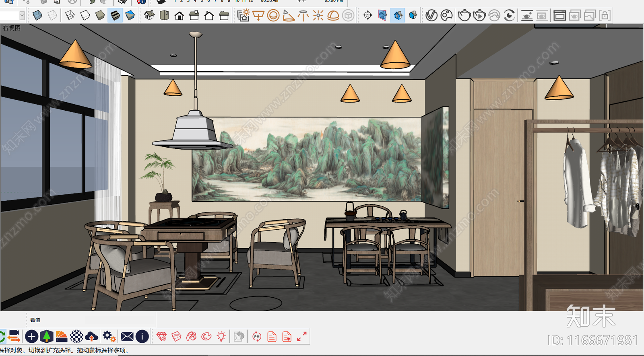This screenshot has width=644, height=356.
Task: Start V-Ray interactive render
Action: coord(479,15)
